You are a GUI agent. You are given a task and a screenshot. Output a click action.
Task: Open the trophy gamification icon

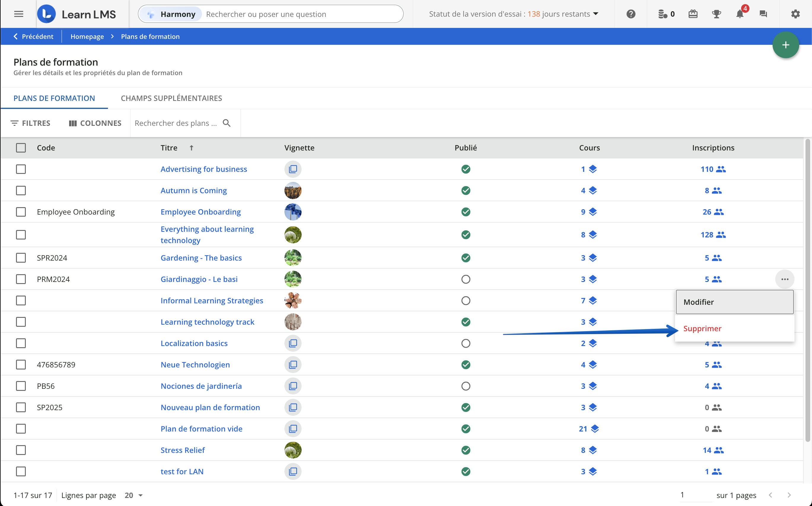tap(716, 14)
